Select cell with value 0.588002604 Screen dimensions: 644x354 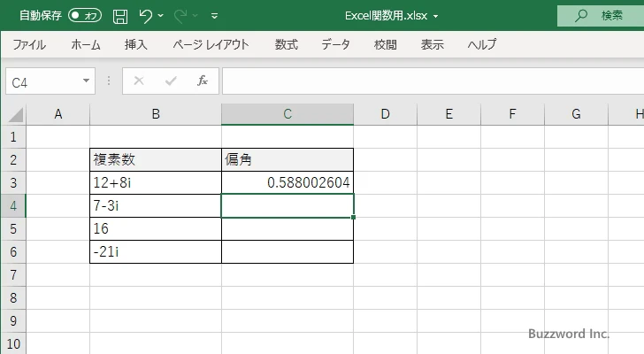[287, 182]
